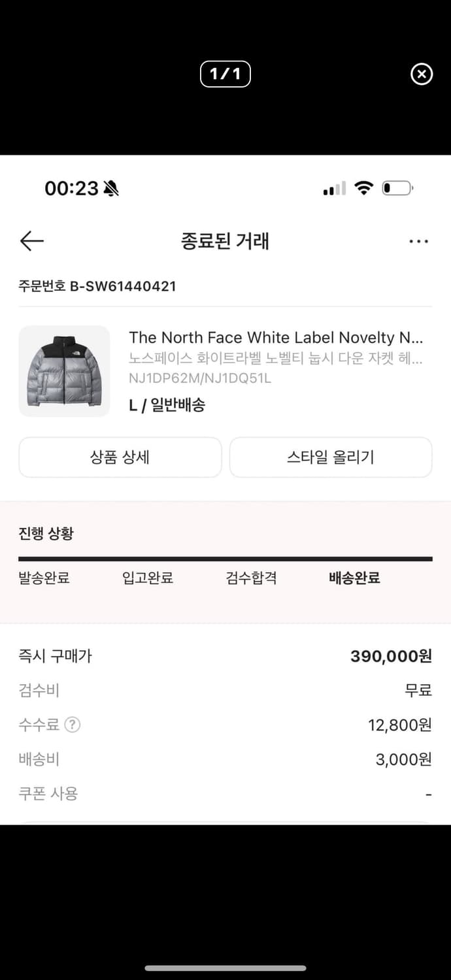Tap the 1/1 page indicator badge
Viewport: 451px width, 980px height.
(x=225, y=74)
